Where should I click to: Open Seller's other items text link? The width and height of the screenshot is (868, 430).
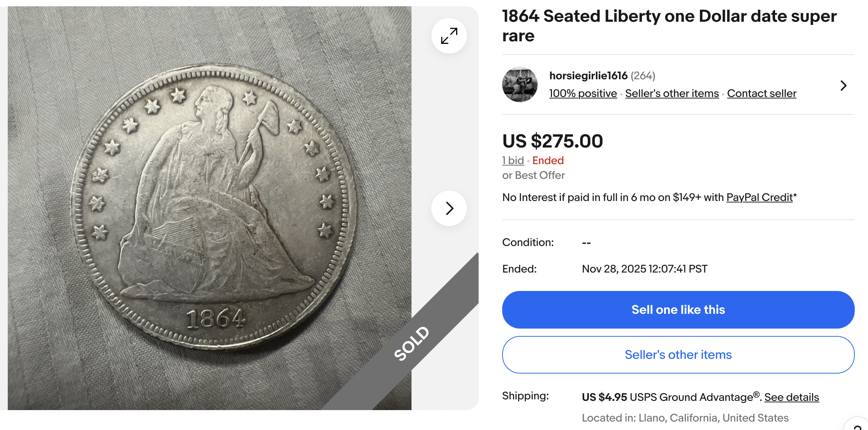pos(672,94)
